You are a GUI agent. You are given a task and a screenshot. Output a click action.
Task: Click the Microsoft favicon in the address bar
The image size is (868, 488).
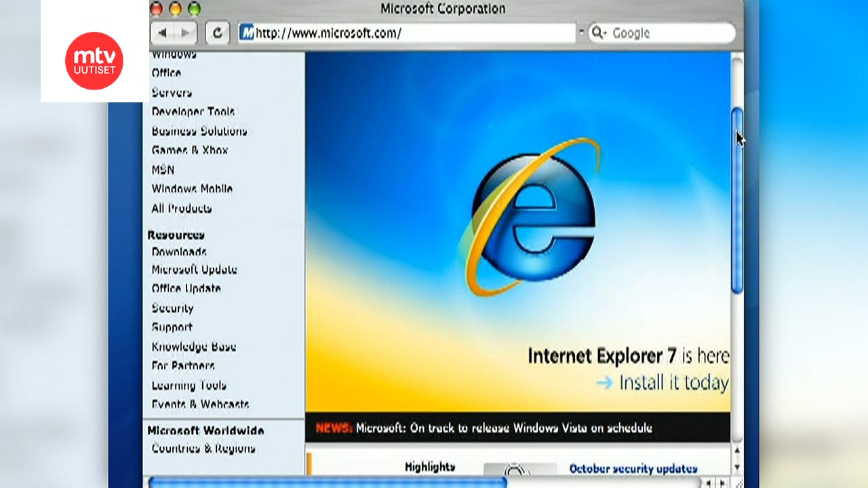click(245, 32)
